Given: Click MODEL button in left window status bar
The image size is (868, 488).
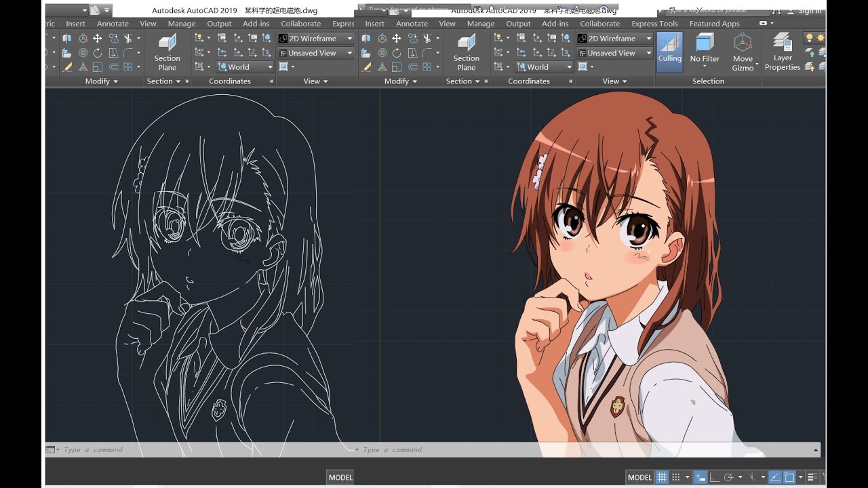Looking at the screenshot, I should coord(340,477).
